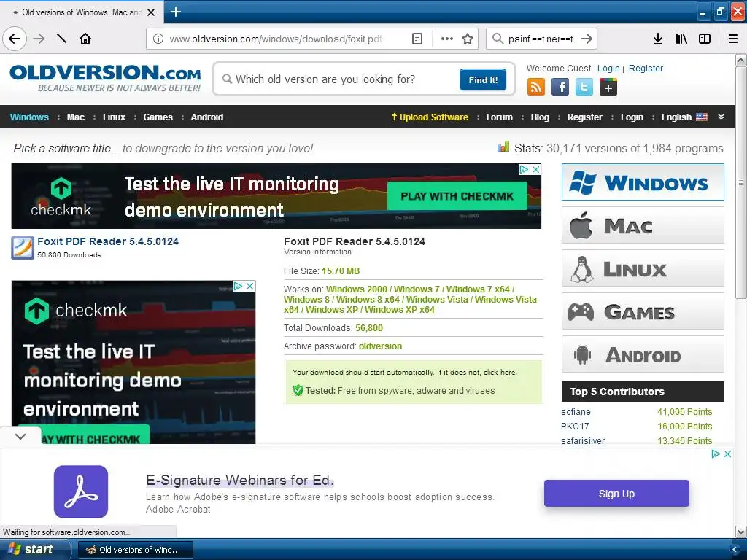Open Foxit PDF Reader 5.4.5.0124 title link
The width and height of the screenshot is (747, 560).
pos(108,241)
